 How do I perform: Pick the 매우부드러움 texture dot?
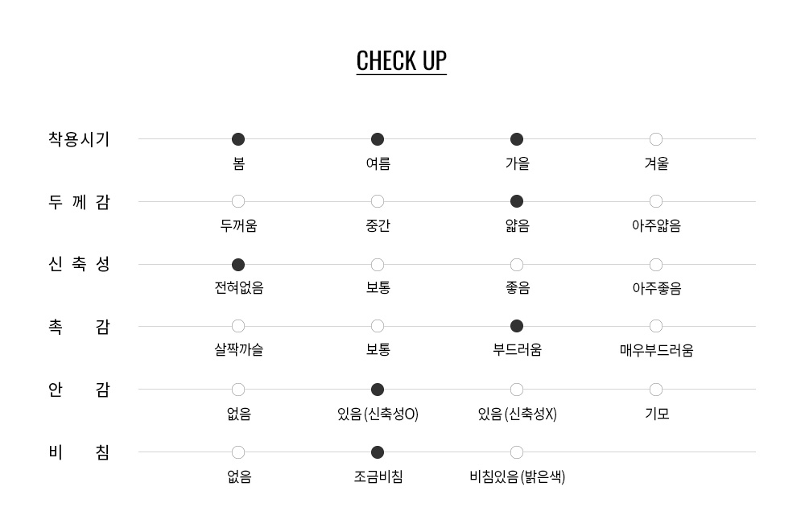click(x=655, y=326)
